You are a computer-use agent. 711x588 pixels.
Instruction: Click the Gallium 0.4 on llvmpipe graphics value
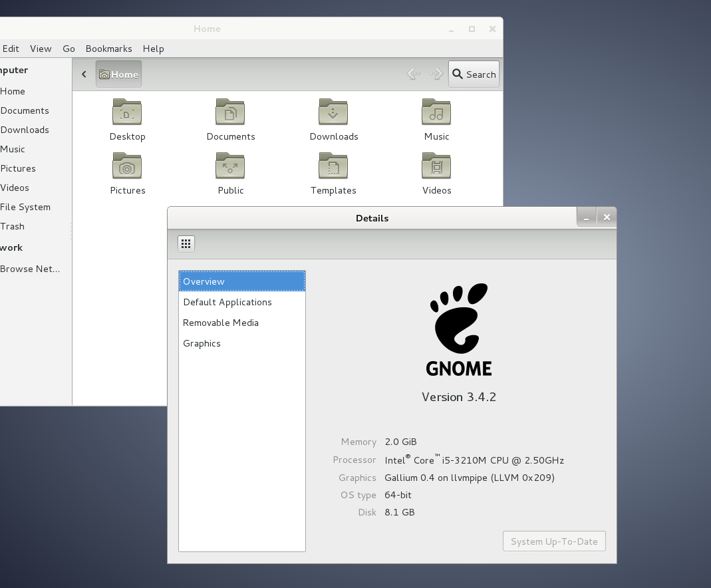tap(470, 478)
